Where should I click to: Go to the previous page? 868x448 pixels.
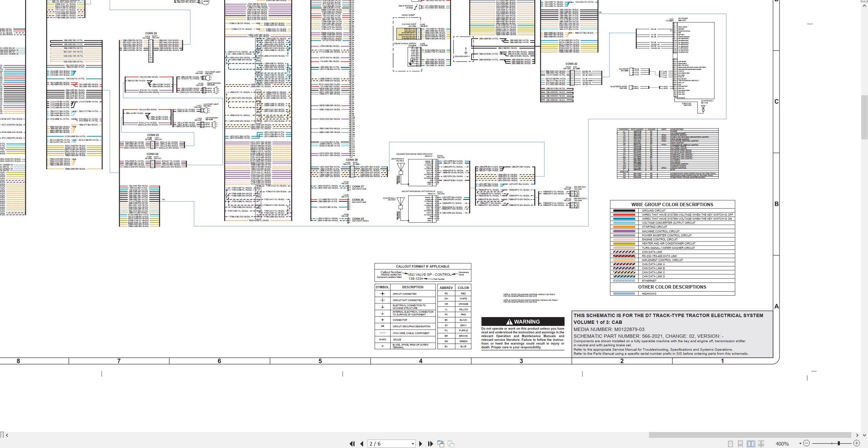pos(362,444)
